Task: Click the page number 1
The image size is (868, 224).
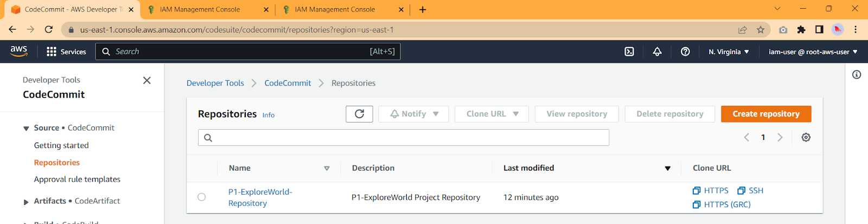Action: click(x=763, y=137)
